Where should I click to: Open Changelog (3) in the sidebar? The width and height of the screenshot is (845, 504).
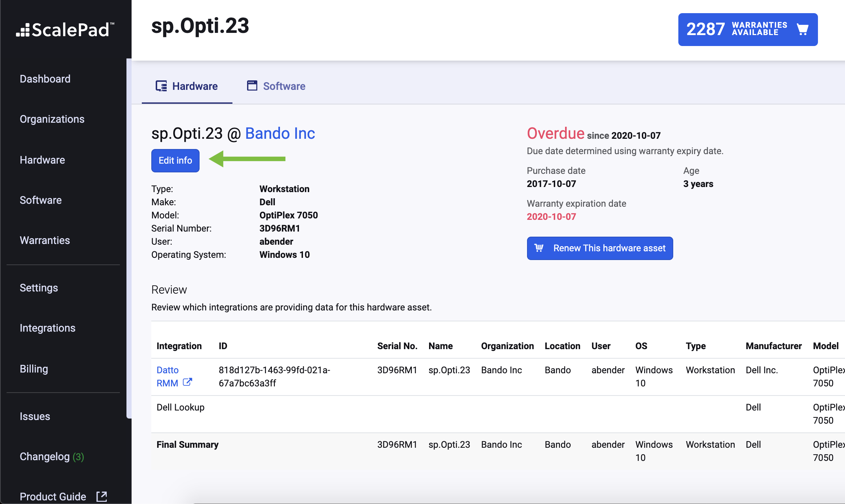pyautogui.click(x=52, y=457)
